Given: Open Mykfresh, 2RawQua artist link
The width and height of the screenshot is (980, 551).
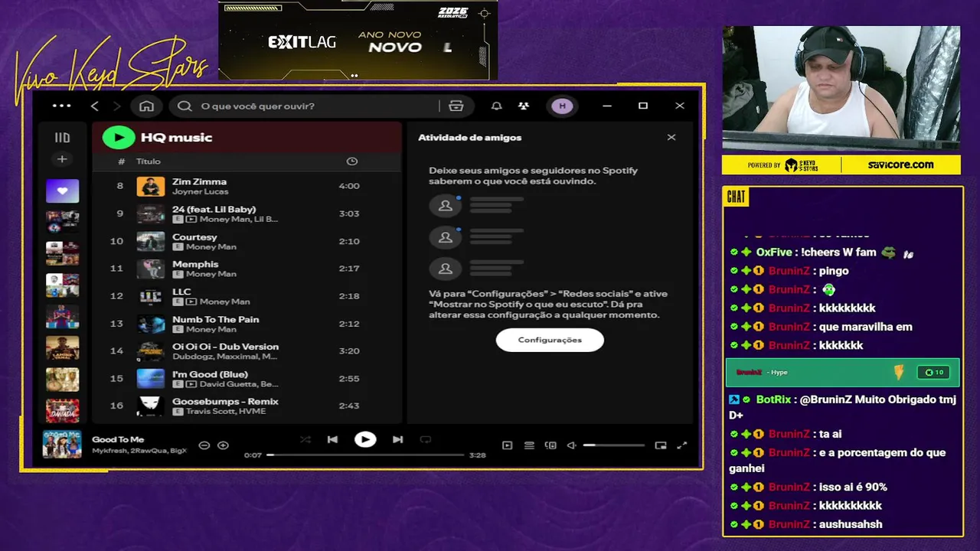Looking at the screenshot, I should point(139,451).
